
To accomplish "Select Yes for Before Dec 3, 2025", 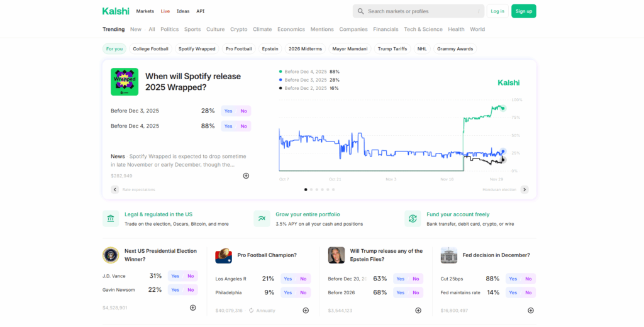I will [228, 111].
